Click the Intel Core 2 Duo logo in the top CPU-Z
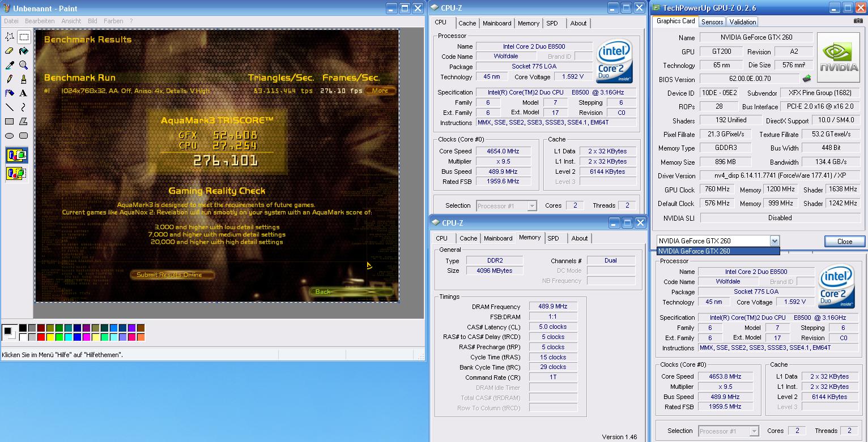The image size is (868, 442). pos(615,61)
